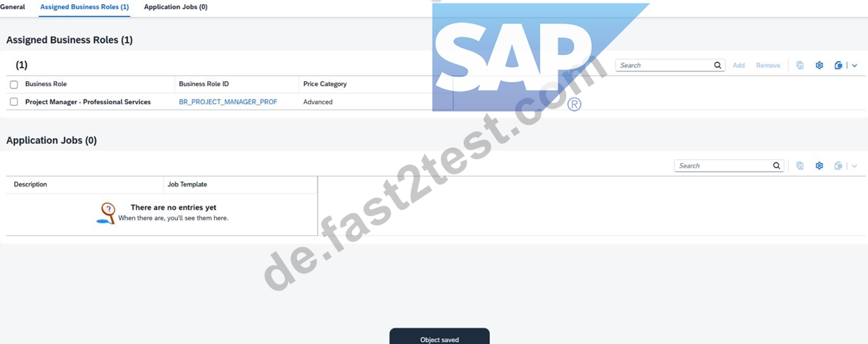Copy Application Jobs table icon
This screenshot has width=868, height=344.
[x=799, y=165]
